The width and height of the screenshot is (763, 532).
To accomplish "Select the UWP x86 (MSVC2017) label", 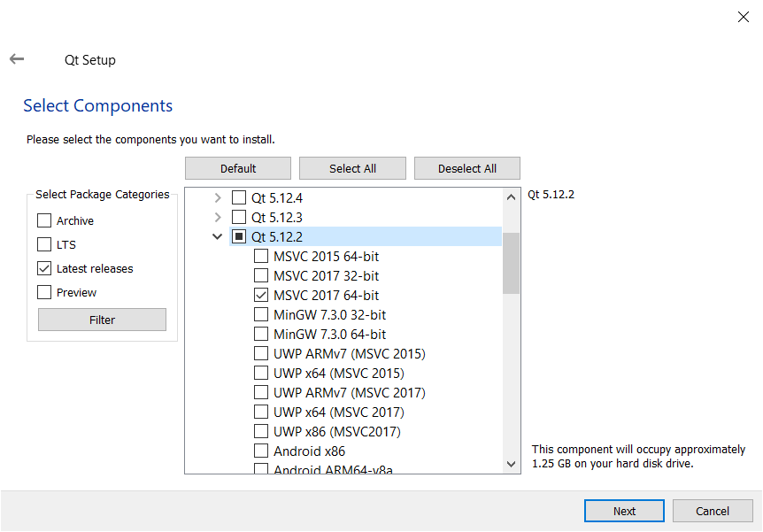I will click(336, 432).
